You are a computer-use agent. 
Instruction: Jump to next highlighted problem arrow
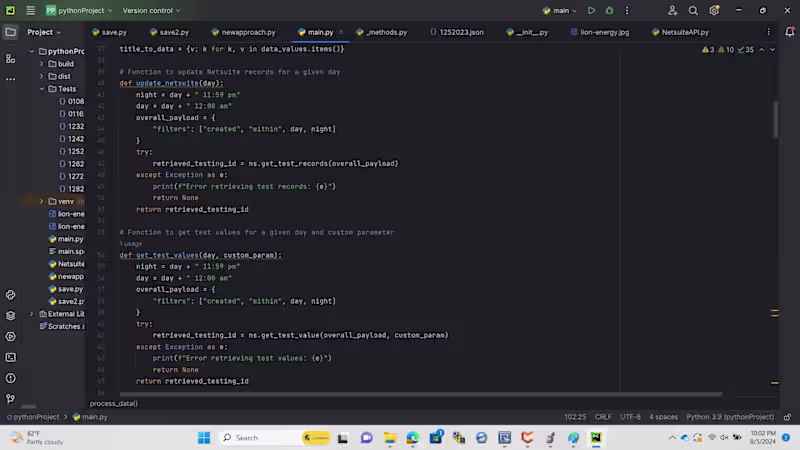[772, 49]
